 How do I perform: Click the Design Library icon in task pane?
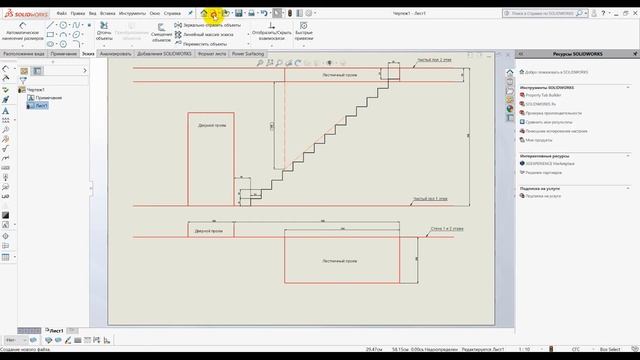coord(510,81)
